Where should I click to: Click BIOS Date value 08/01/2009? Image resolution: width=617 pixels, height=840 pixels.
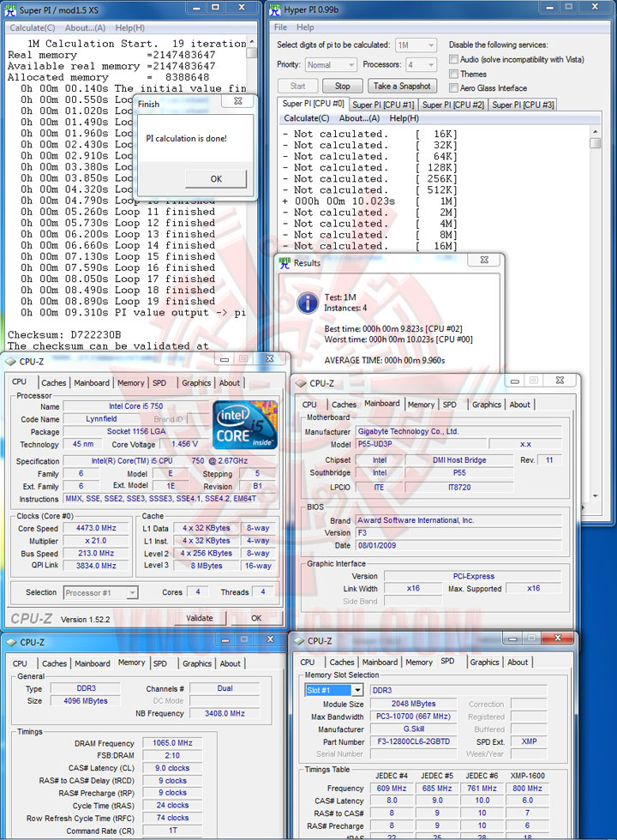click(x=459, y=545)
